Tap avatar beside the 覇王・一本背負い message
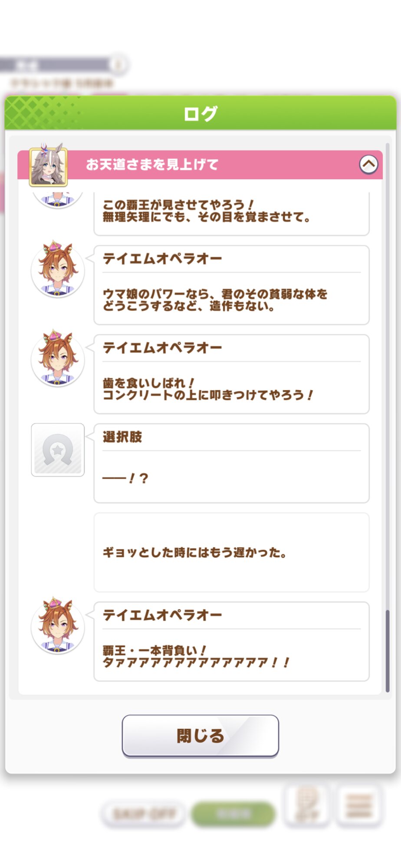Image resolution: width=401 pixels, height=868 pixels. pos(58,627)
